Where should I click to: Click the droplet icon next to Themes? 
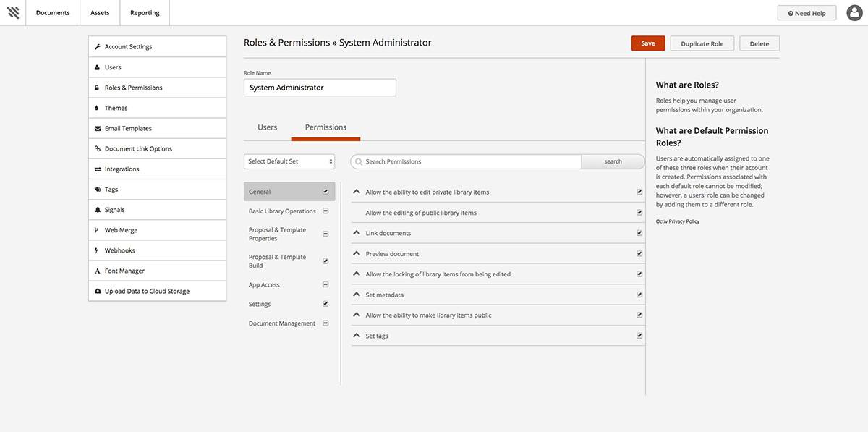tap(98, 108)
